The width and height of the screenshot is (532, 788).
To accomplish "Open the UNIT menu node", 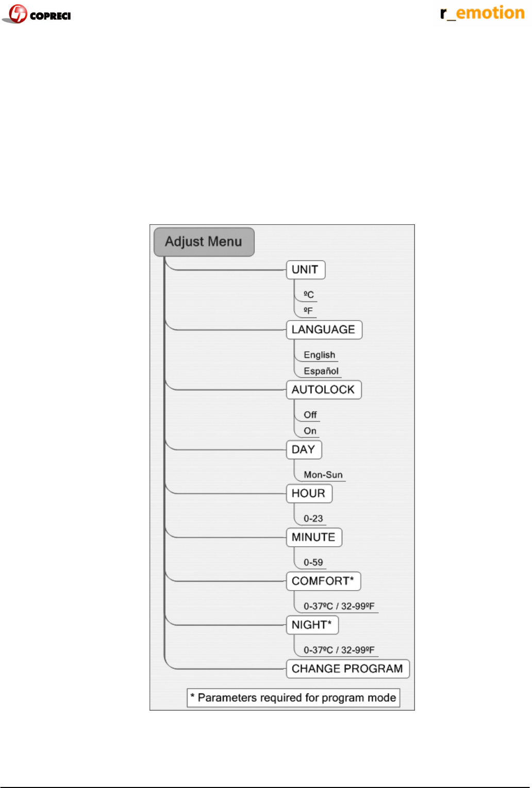I will click(x=305, y=270).
